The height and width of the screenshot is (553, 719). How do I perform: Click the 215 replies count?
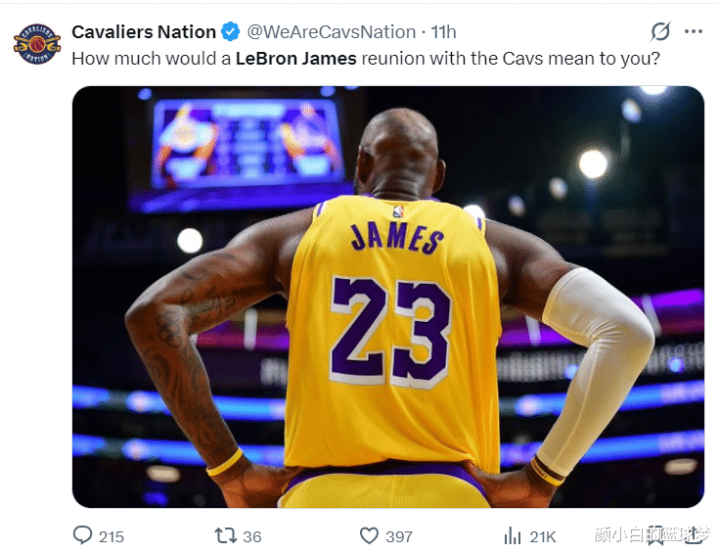[111, 537]
